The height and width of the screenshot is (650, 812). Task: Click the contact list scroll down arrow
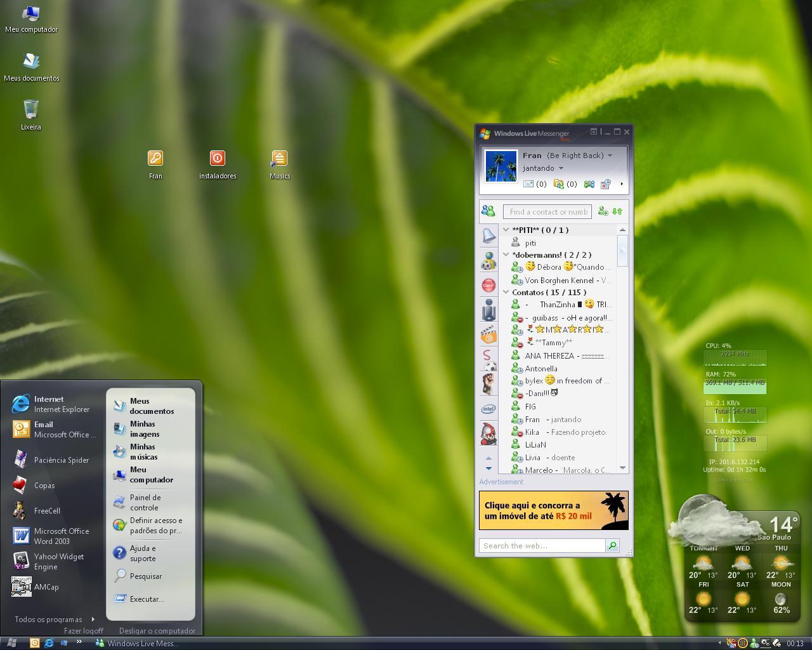point(622,468)
